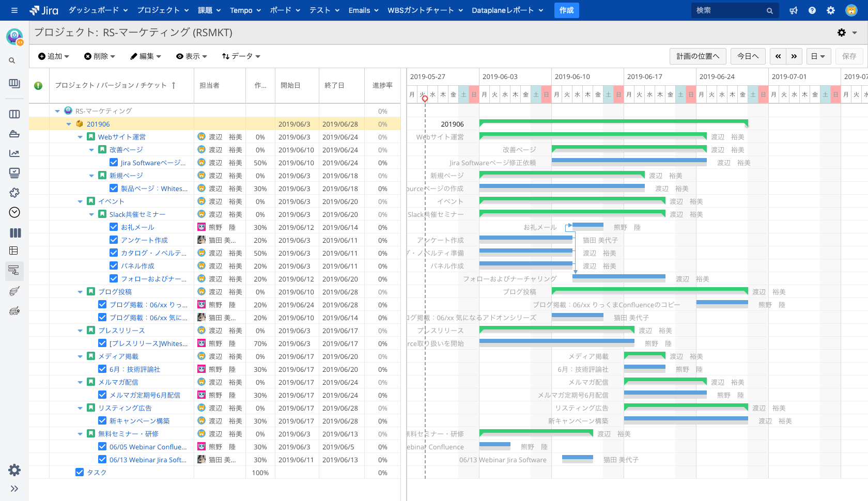Click the 計画の位置へ button
The height and width of the screenshot is (501, 868).
tap(698, 56)
